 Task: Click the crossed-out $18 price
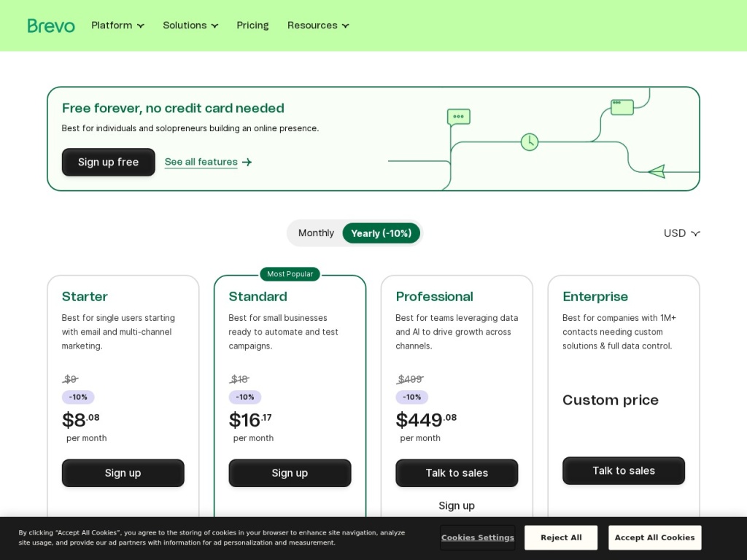239,379
